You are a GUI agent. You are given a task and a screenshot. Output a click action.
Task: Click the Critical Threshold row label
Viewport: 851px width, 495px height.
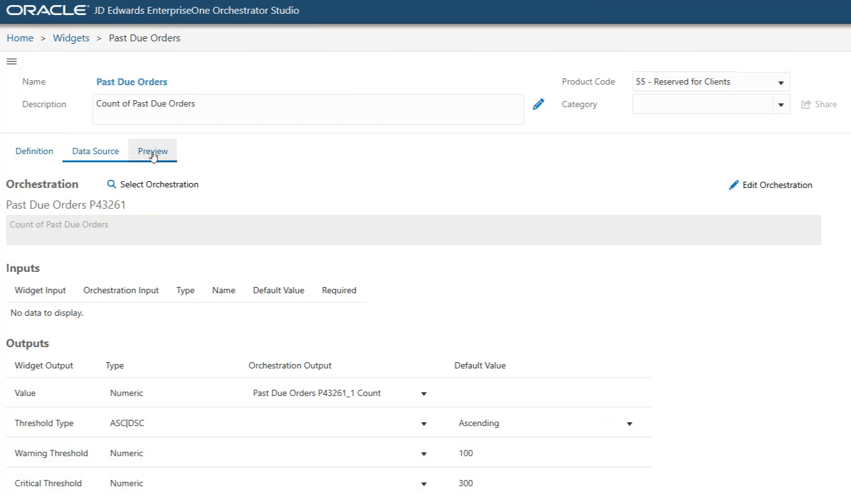tap(48, 483)
